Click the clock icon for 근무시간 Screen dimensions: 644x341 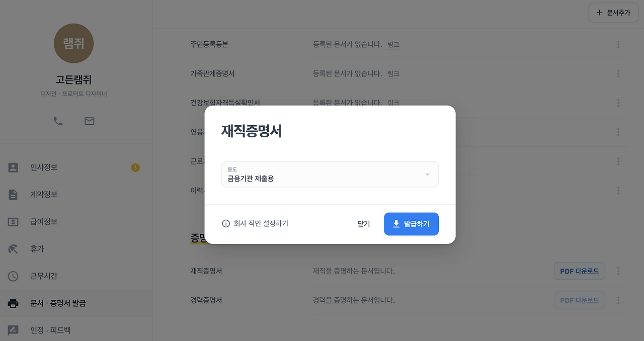tap(13, 276)
